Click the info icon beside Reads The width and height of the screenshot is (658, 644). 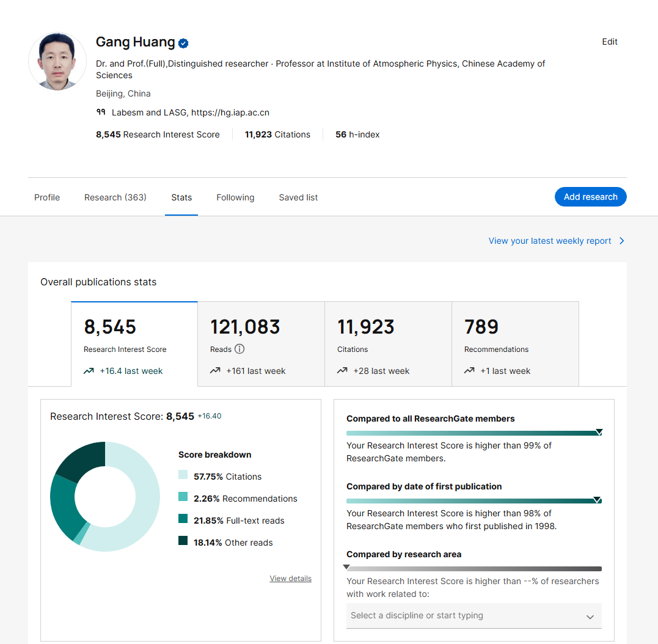click(x=239, y=349)
